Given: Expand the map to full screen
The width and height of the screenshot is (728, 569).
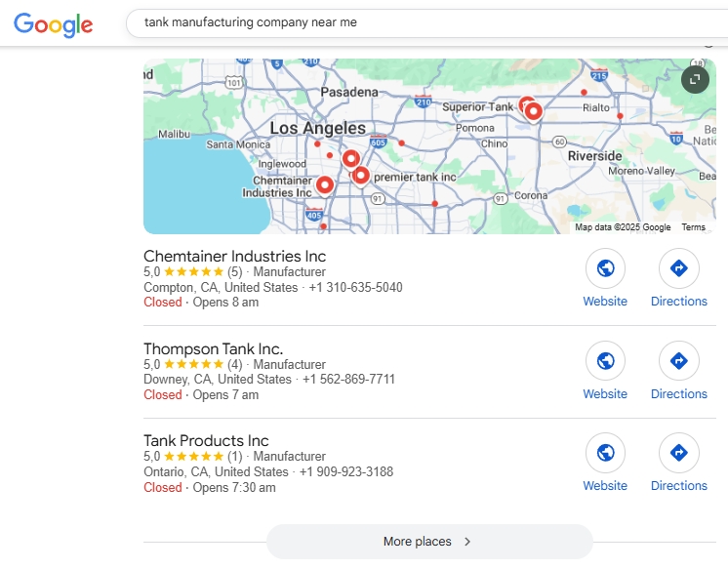Looking at the screenshot, I should [695, 80].
